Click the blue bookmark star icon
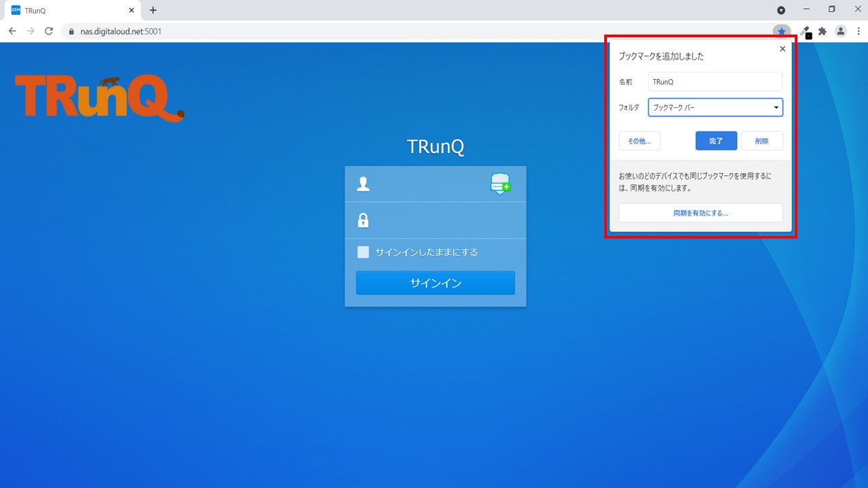The width and height of the screenshot is (868, 488). coord(782,31)
